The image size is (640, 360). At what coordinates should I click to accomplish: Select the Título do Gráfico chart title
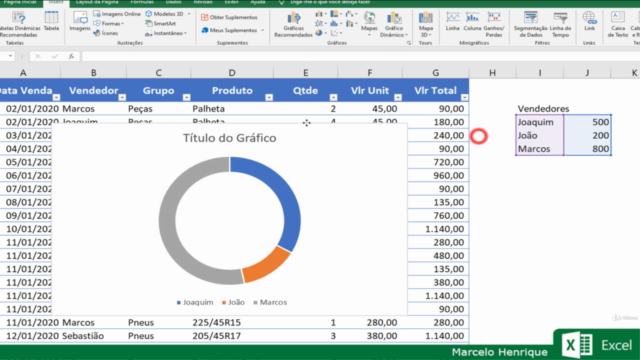229,138
